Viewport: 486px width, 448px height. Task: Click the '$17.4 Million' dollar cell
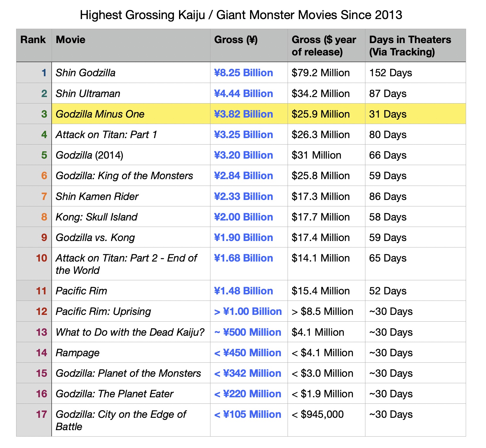point(326,237)
